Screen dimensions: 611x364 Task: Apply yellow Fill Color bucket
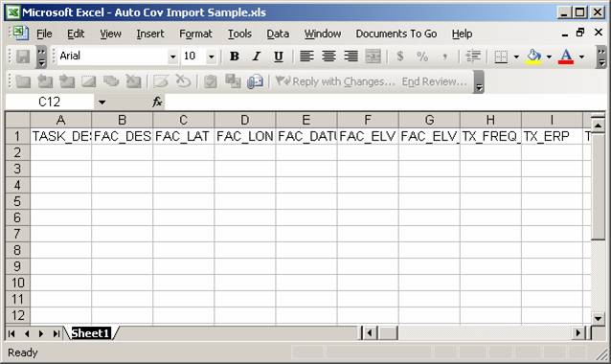(x=533, y=57)
